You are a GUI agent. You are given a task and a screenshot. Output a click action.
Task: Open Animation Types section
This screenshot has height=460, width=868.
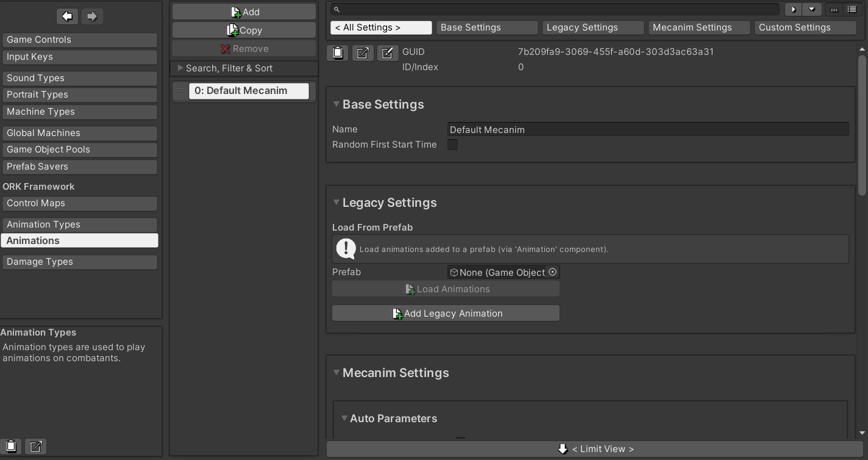point(79,225)
